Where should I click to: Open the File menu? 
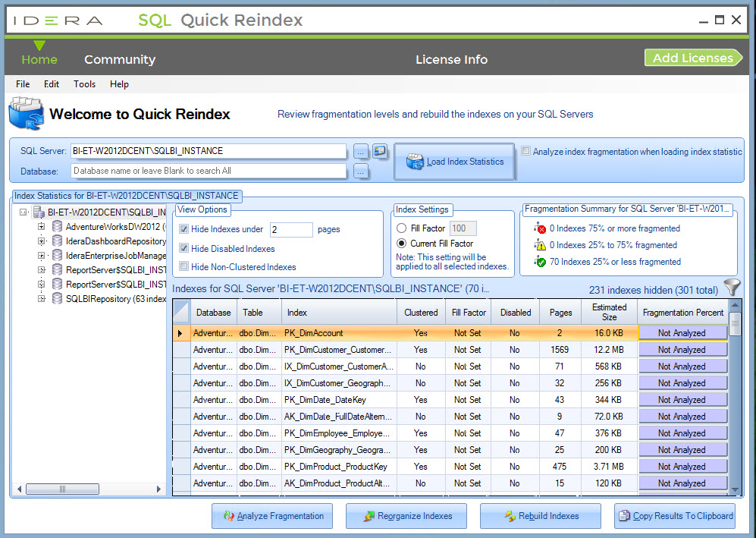[23, 84]
